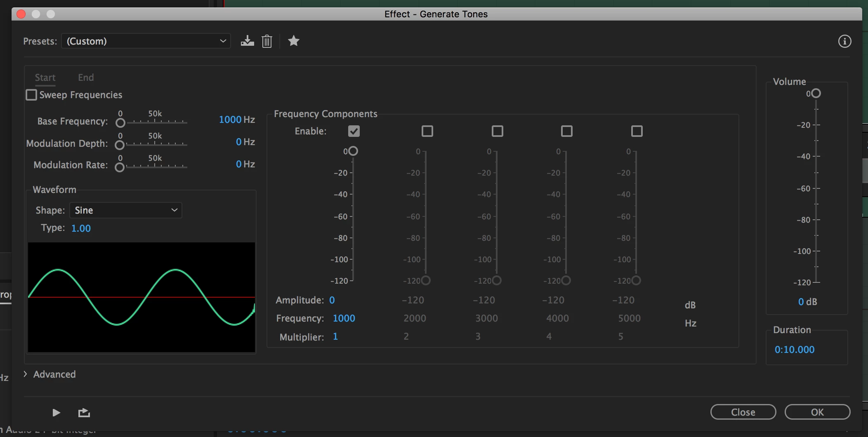
Task: Click the Base Frequency slider knob
Action: click(x=120, y=122)
